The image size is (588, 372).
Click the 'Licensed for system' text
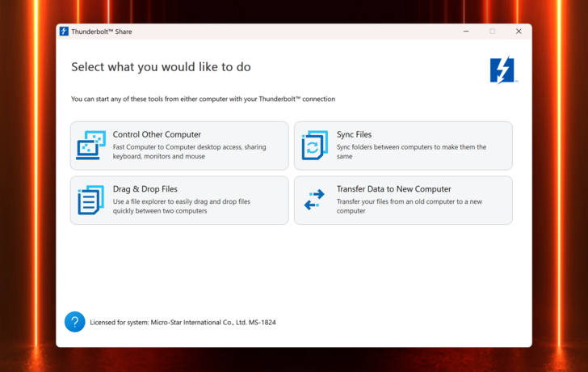(183, 323)
